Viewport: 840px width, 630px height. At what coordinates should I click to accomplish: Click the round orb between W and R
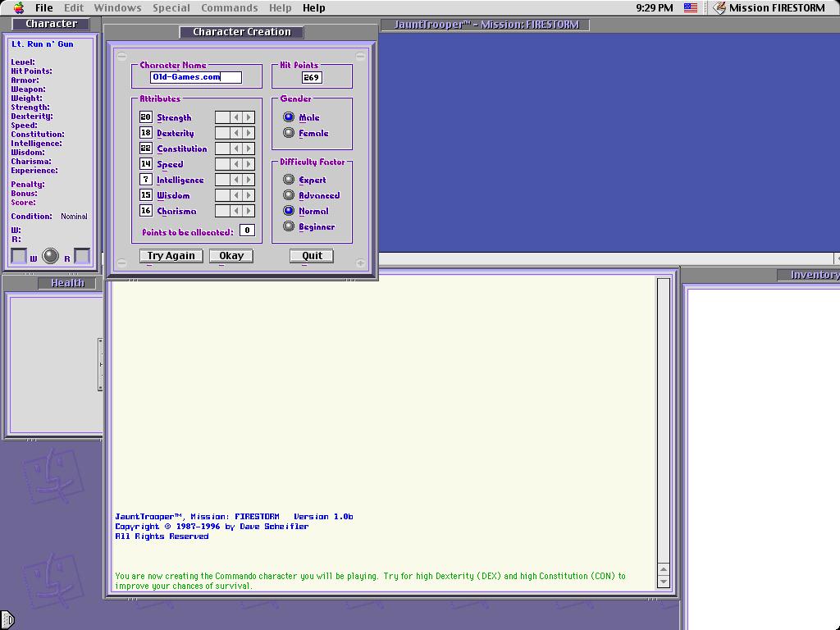point(50,256)
